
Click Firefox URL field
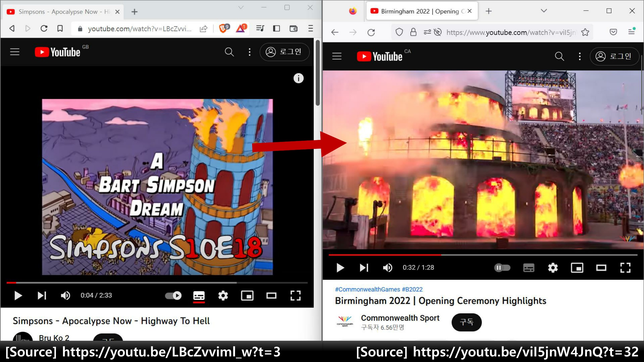click(511, 32)
